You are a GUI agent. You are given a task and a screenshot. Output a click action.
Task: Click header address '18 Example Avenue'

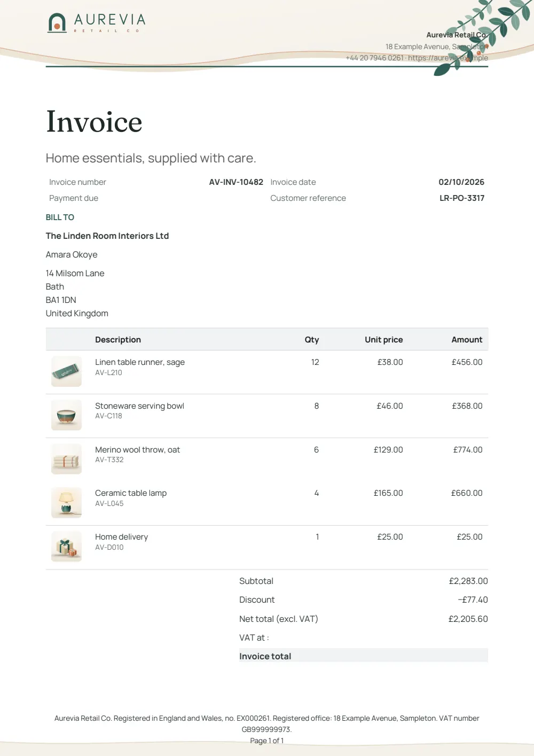(x=417, y=46)
